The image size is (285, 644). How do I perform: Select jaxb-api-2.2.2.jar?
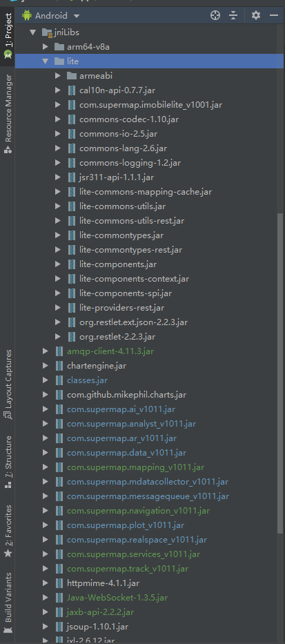click(x=100, y=612)
